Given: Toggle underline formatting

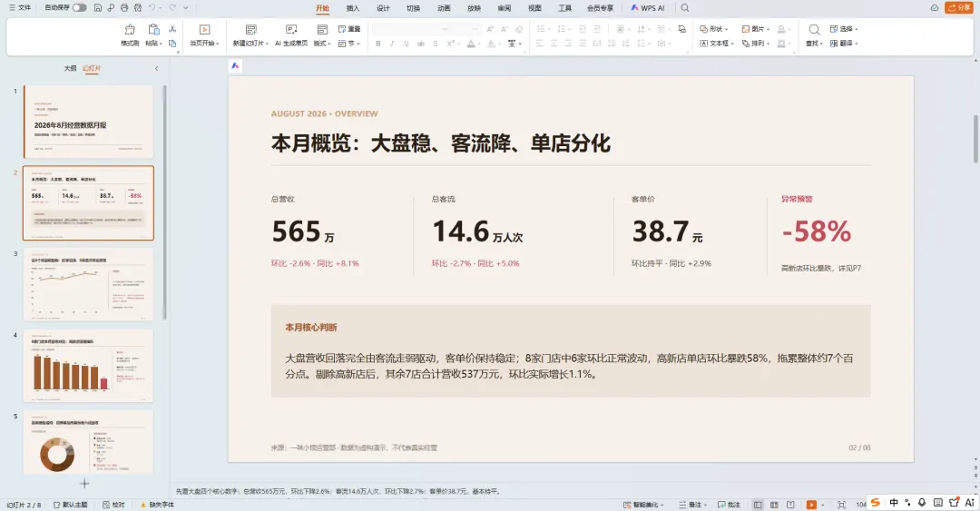Looking at the screenshot, I should [x=407, y=44].
